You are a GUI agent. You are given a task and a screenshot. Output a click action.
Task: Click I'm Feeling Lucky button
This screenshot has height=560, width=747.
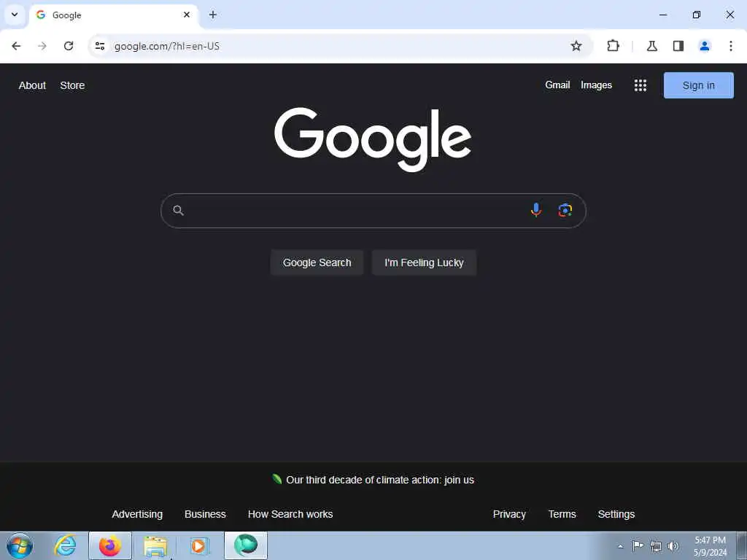424,262
